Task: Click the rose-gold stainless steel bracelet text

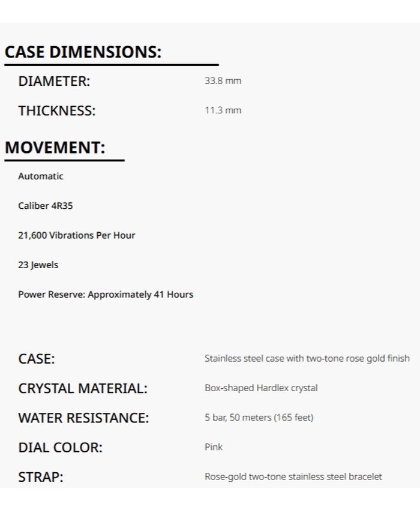Action: [x=293, y=476]
